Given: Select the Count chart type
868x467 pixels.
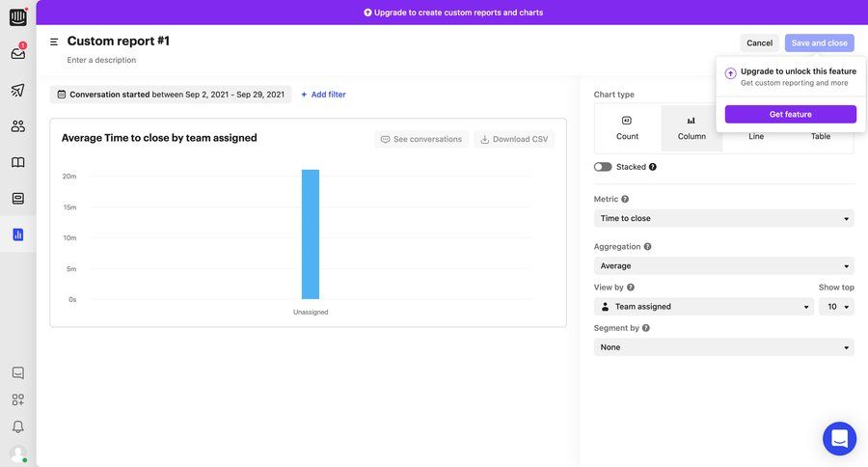Looking at the screenshot, I should (x=627, y=128).
